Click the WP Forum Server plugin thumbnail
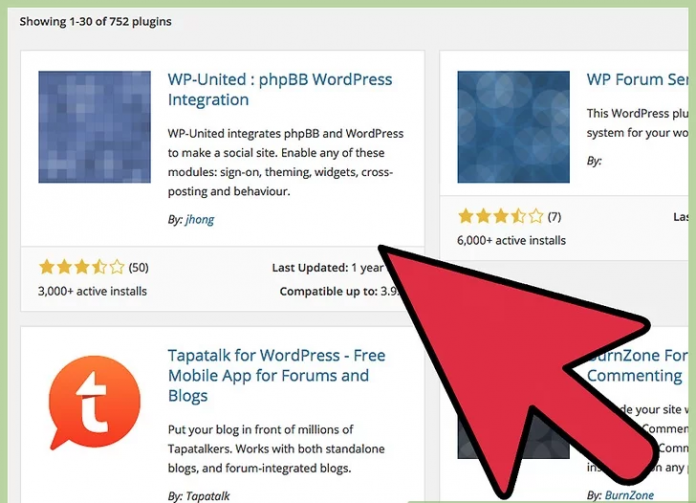Image resolution: width=696 pixels, height=503 pixels. tap(514, 127)
